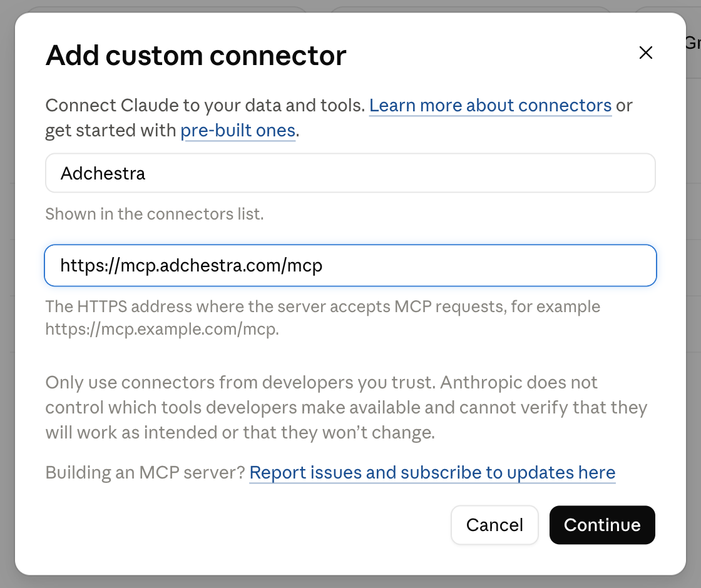Open Report issues and subscribe to updates link

432,472
